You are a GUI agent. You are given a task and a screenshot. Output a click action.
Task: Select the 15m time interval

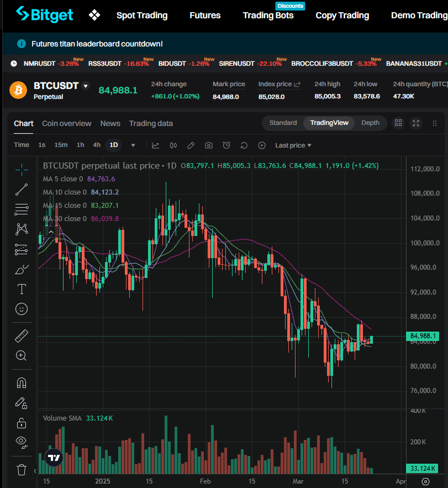coord(61,145)
